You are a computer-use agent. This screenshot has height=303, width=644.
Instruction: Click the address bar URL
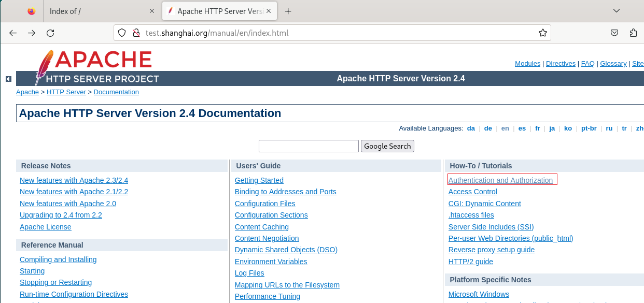click(x=217, y=33)
